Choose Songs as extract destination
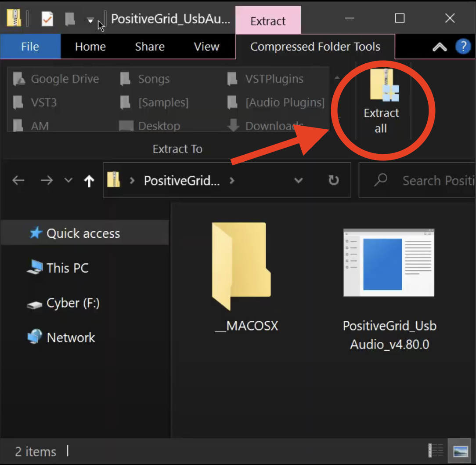Image resolution: width=476 pixels, height=465 pixels. [145, 79]
